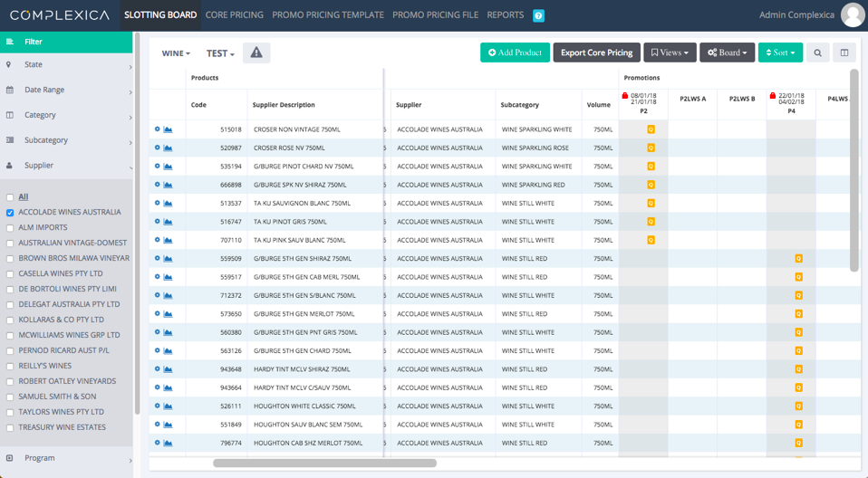This screenshot has height=478, width=868.
Task: Check ALM IMPORTS supplier
Action: pos(10,228)
